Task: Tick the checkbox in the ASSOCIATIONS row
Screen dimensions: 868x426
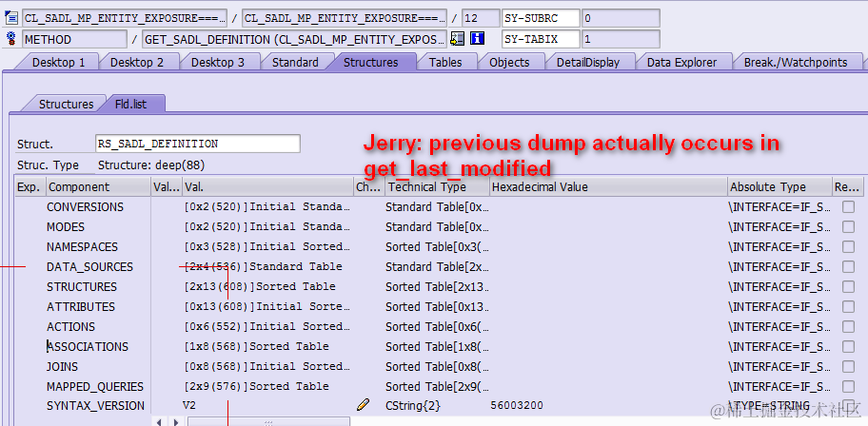Action: pos(848,346)
